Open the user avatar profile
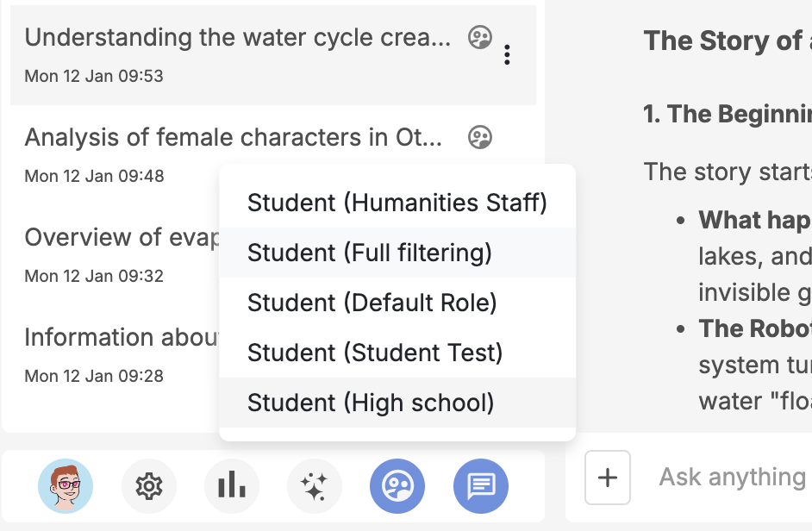The width and height of the screenshot is (812, 531). [66, 486]
